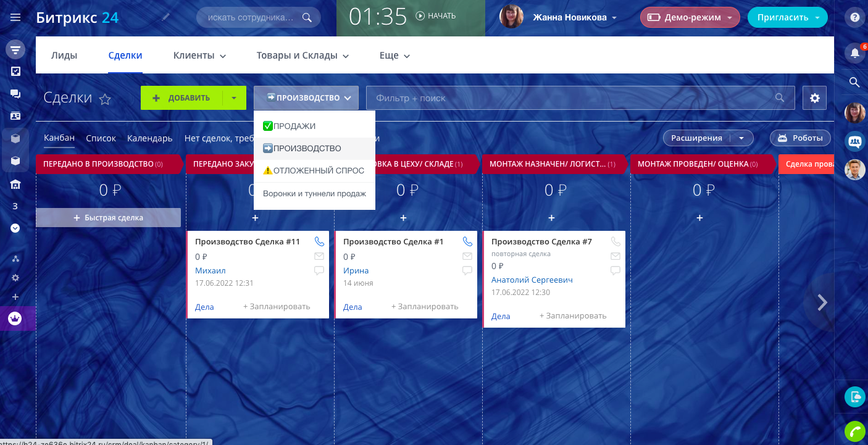This screenshot has height=445, width=868.
Task: Click the crown upgrade icon
Action: pyautogui.click(x=15, y=318)
